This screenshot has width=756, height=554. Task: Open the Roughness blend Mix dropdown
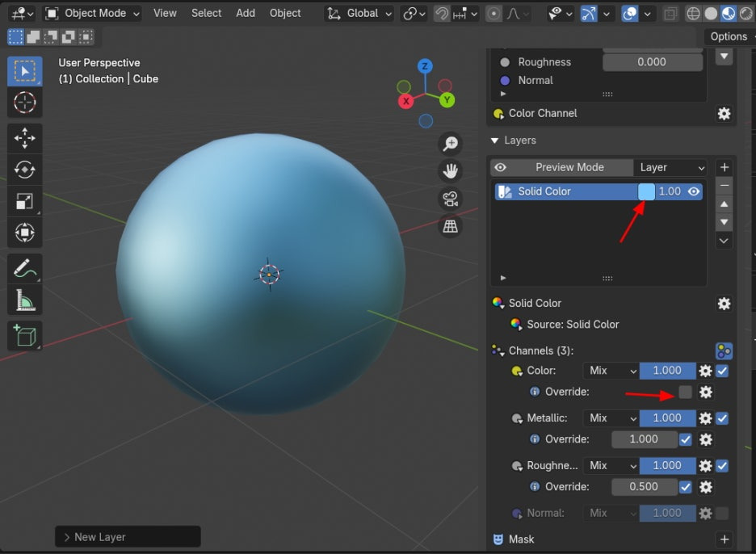611,466
